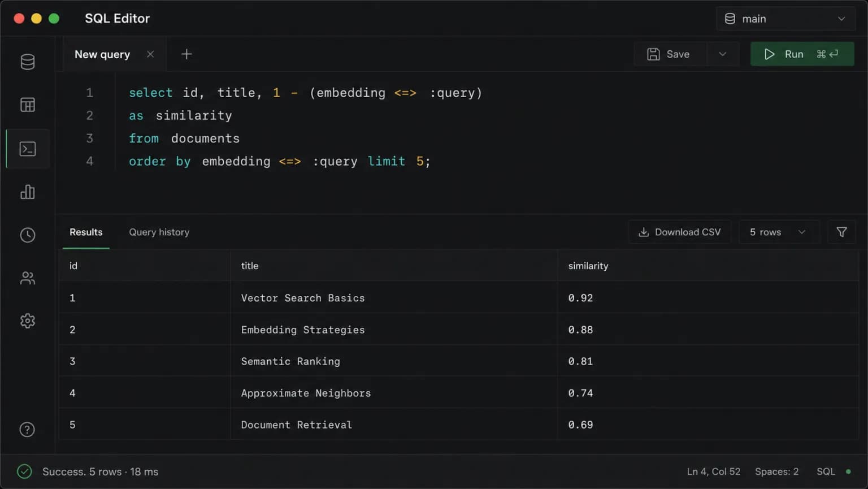Open the help question mark icon
Screen dimensions: 868x489
tap(27, 430)
